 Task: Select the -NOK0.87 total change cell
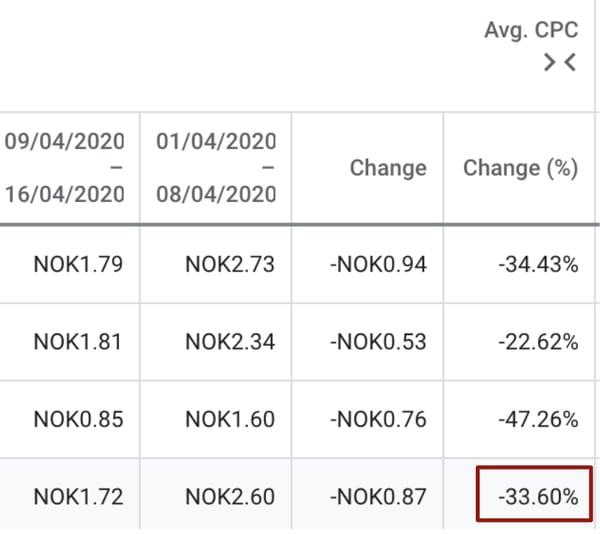coord(378,497)
